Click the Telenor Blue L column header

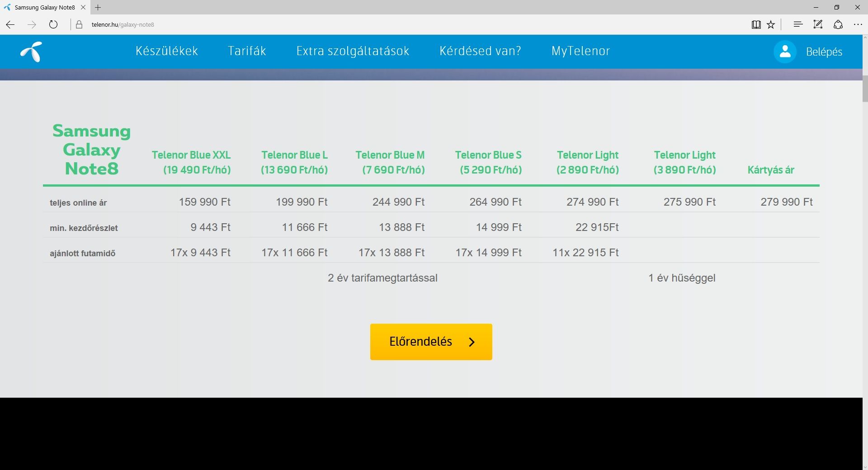pyautogui.click(x=294, y=162)
